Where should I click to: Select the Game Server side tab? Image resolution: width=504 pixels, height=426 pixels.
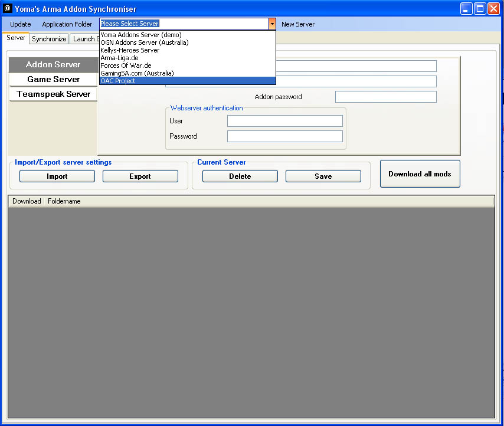(53, 79)
